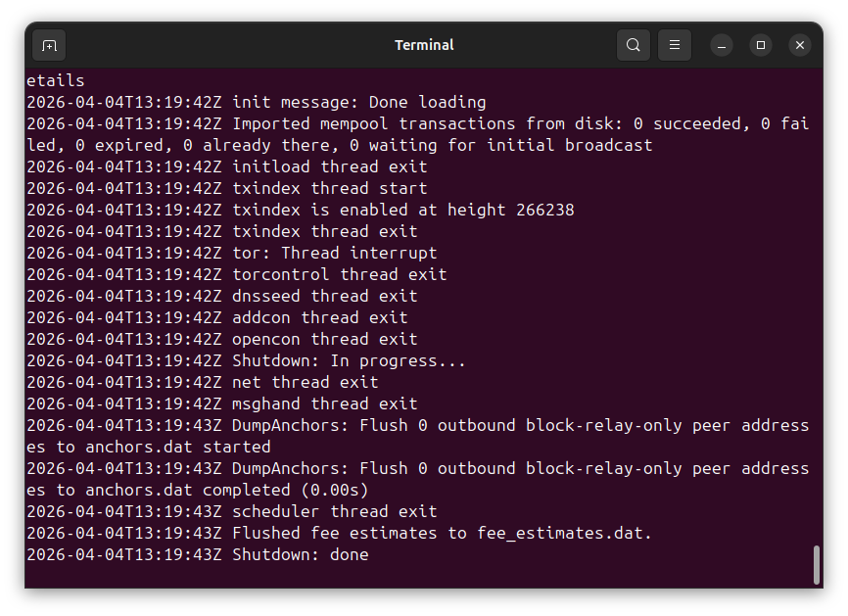Click the "scheduler thread exit" line
Viewport: 848px width, 616px height.
(334, 511)
